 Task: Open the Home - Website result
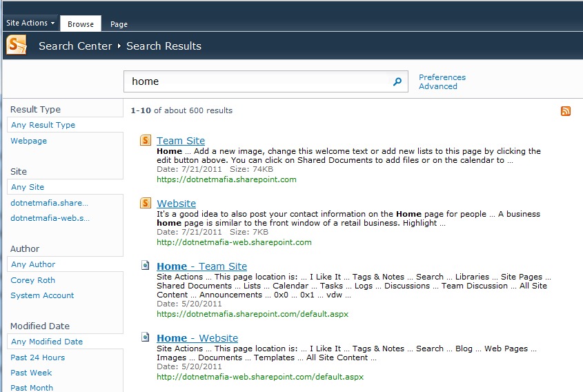point(197,338)
